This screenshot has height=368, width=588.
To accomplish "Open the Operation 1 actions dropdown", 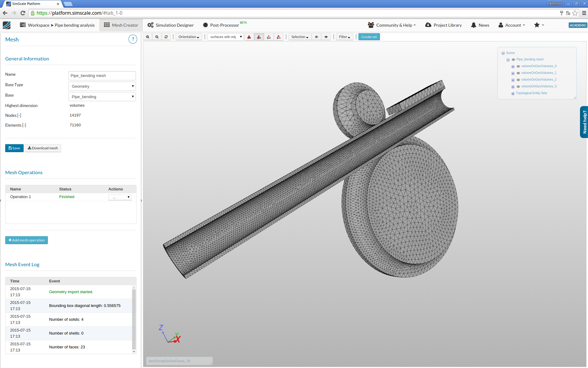I will [x=120, y=197].
